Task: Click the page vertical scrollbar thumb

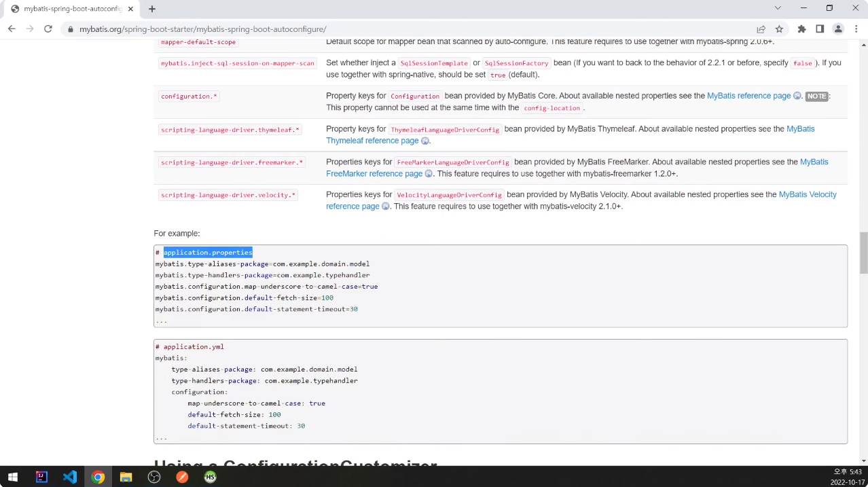Action: pos(863,253)
